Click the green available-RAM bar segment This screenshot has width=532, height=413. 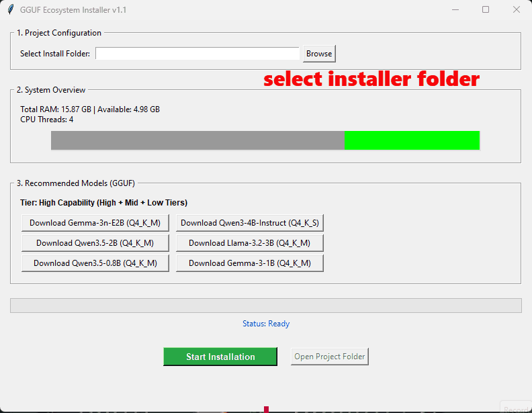(x=412, y=140)
